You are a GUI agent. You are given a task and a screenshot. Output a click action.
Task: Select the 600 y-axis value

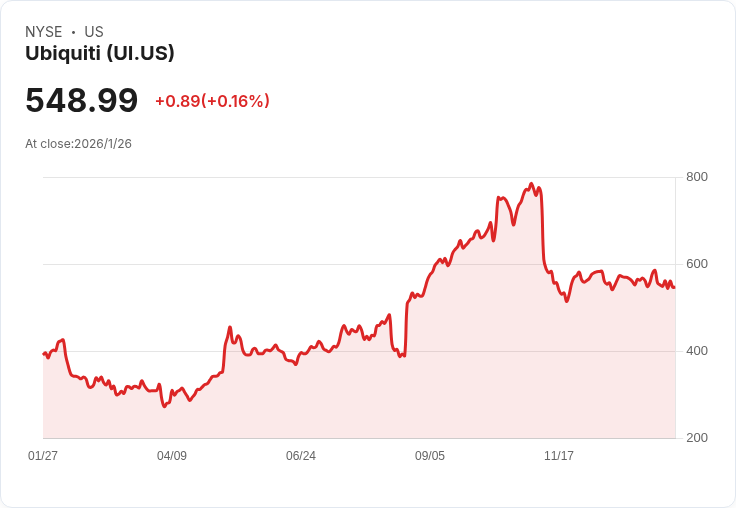point(696,264)
